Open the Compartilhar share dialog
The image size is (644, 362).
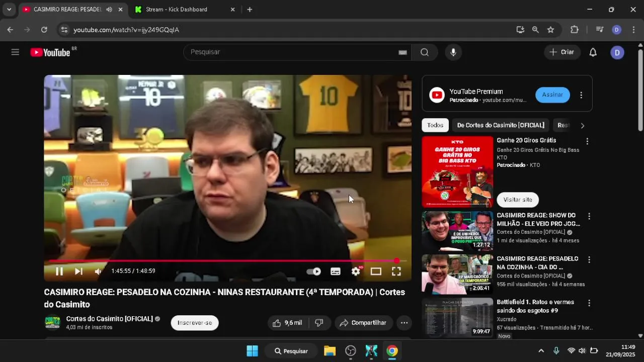click(x=363, y=323)
